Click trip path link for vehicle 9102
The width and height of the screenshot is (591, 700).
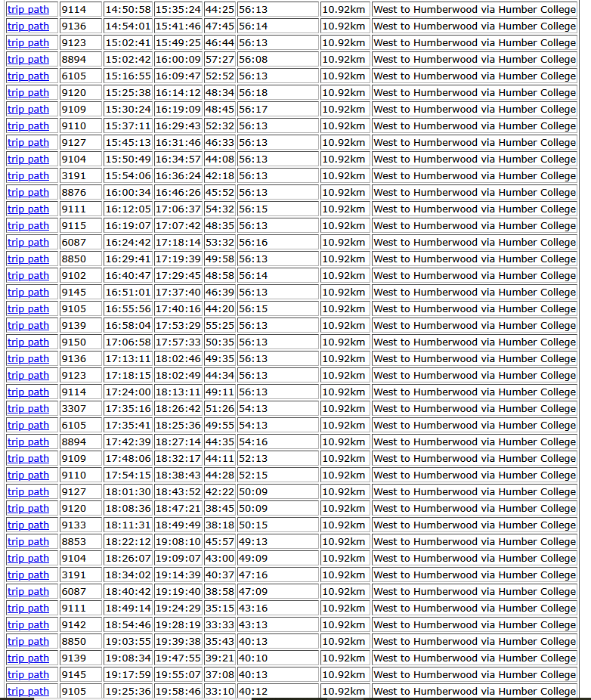[x=28, y=276]
